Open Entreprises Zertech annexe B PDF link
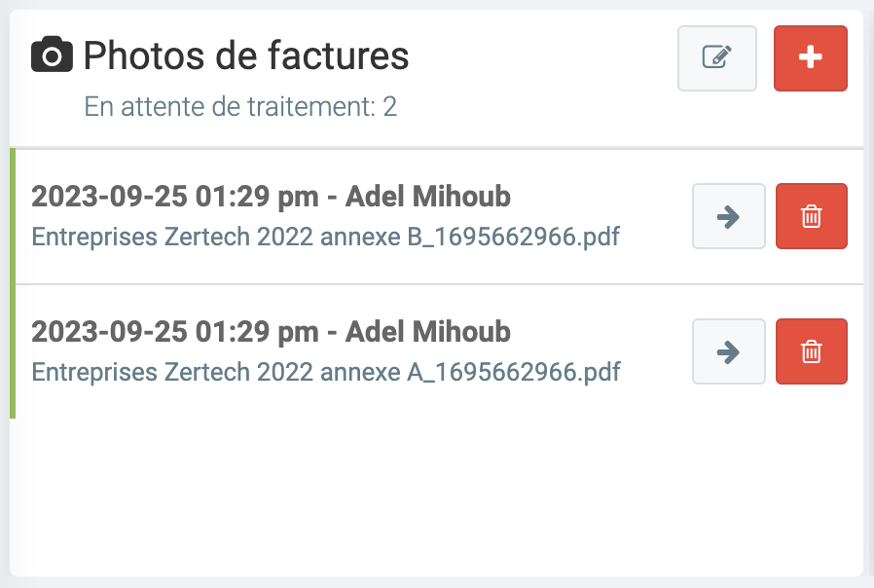Screen dimensions: 874x588 coord(326,237)
